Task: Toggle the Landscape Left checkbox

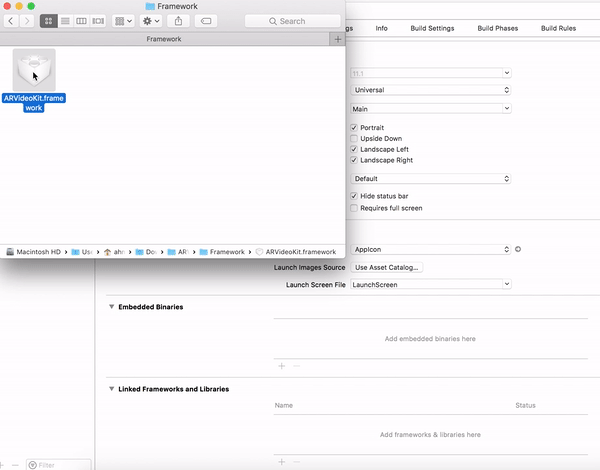Action: coord(354,149)
